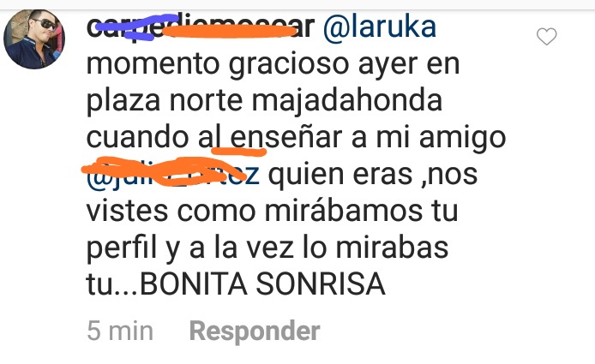The image size is (595, 364).
Task: Toggle the heart outline beside the comment
Action: (546, 36)
